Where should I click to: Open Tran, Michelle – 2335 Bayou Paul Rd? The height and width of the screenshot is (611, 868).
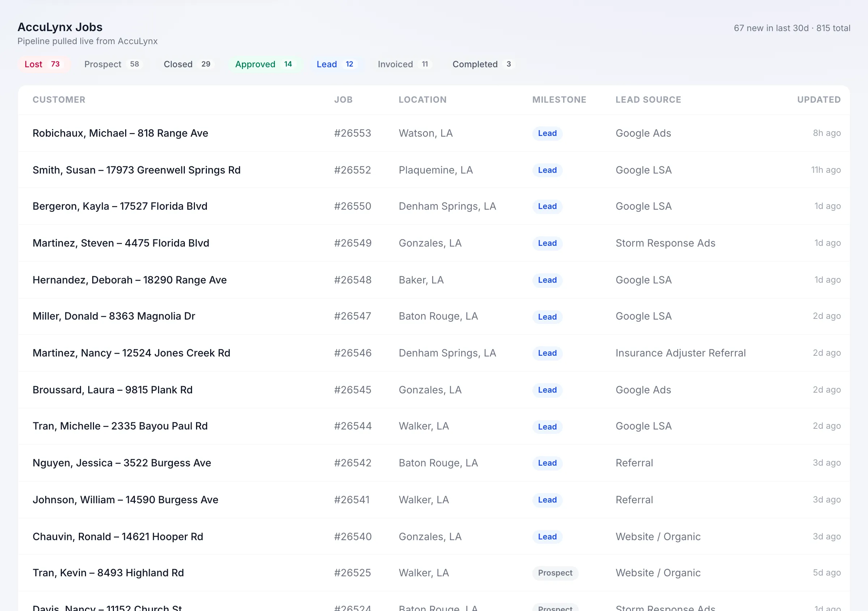[120, 426]
